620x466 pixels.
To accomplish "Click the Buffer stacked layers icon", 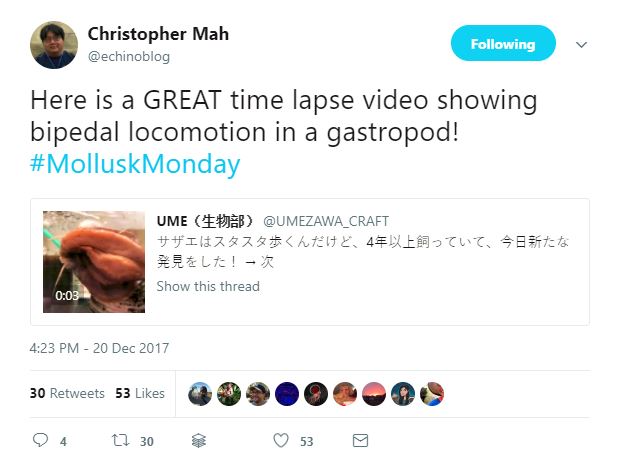I will coord(198,440).
